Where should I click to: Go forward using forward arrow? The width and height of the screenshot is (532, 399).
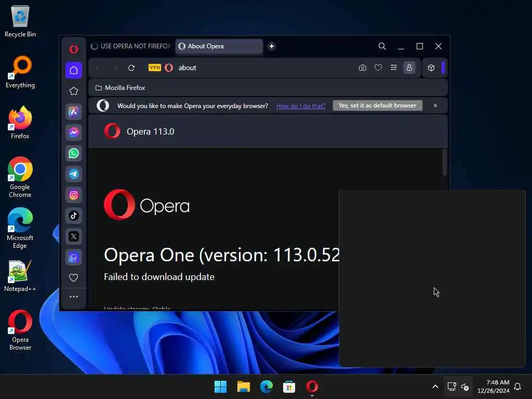click(x=116, y=68)
